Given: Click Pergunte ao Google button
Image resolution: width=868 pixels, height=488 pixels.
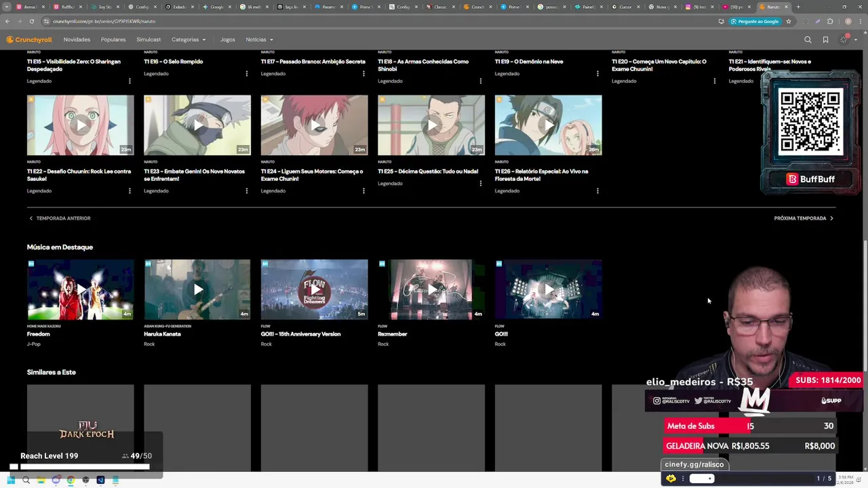Looking at the screenshot, I should [x=755, y=21].
